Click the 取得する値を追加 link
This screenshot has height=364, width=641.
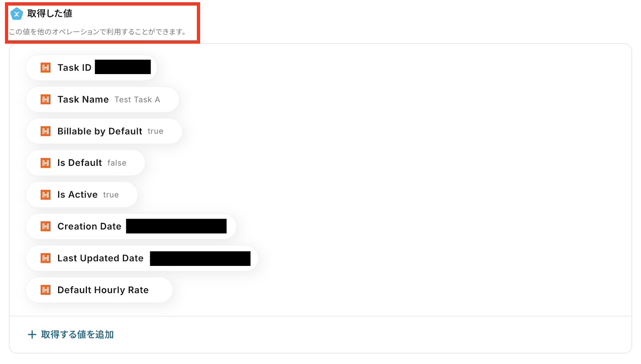coord(77,334)
